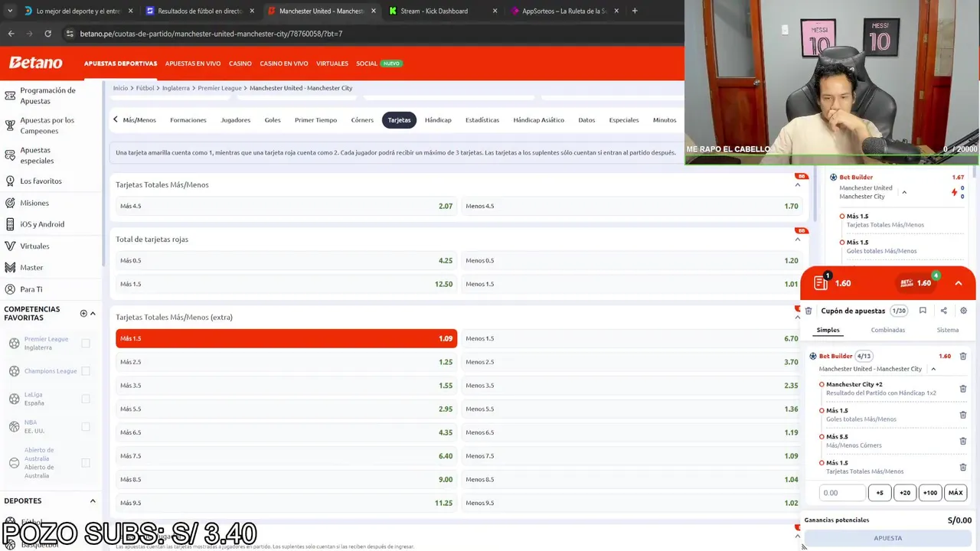The image size is (980, 551).
Task: Open Master in sidebar
Action: coord(31,268)
